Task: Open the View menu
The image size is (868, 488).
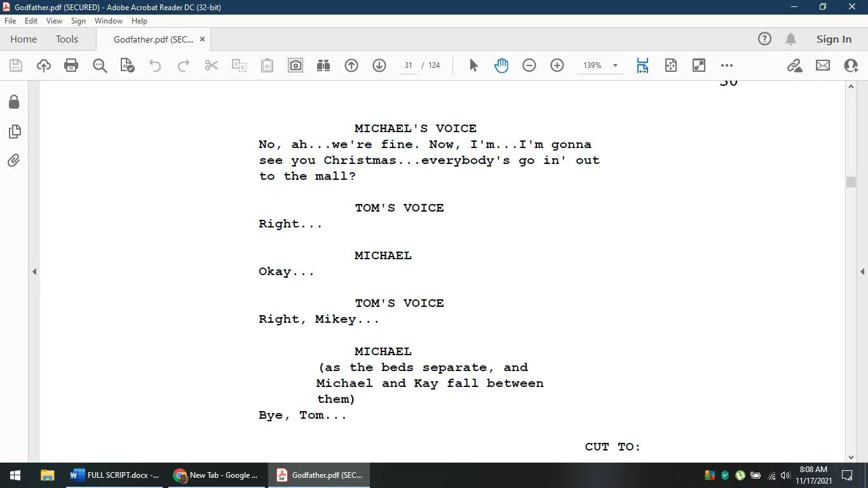Action: click(54, 21)
